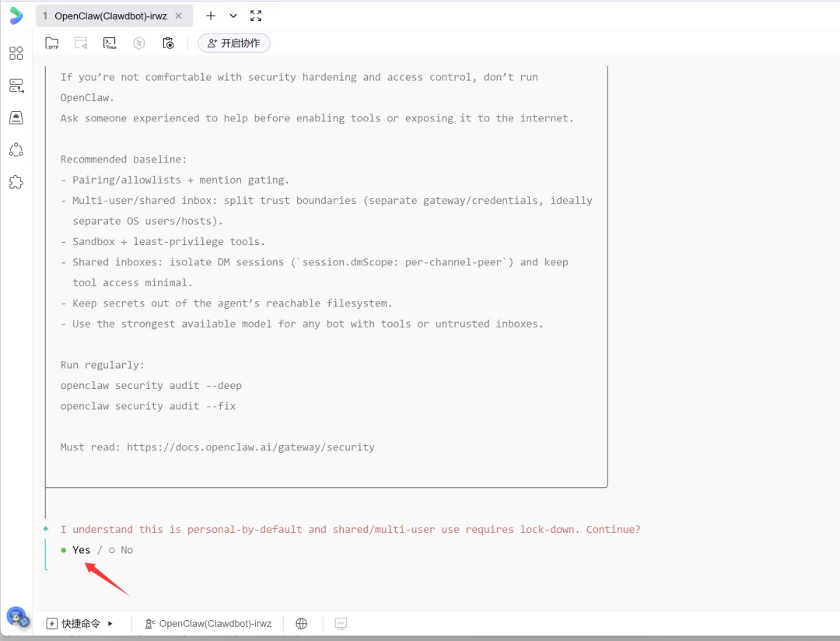This screenshot has height=641, width=840.
Task: Open the dashboard grid sidebar icon
Action: coord(16,53)
